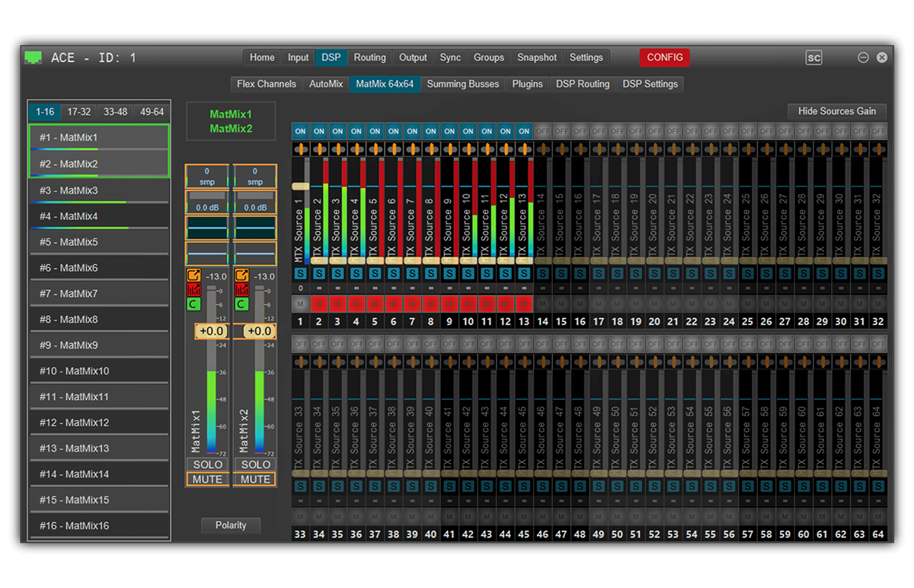Screen dimensions: 914x588
Task: Turn off Source 6 ON button
Action: pos(393,131)
